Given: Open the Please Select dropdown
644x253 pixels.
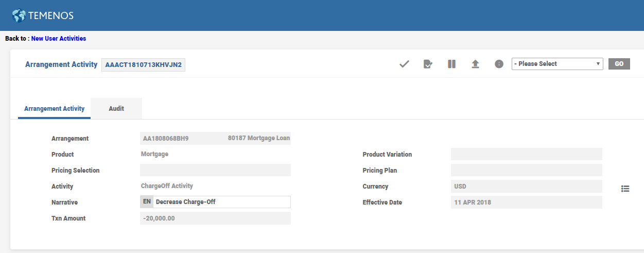Looking at the screenshot, I should (557, 64).
